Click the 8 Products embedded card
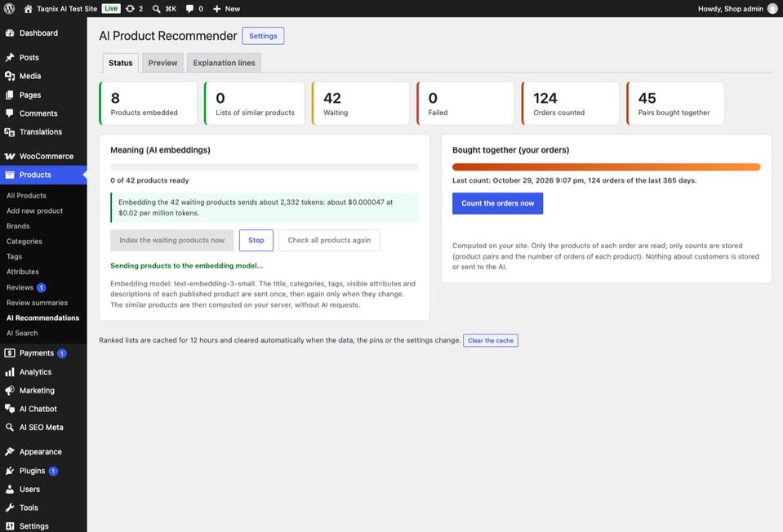The image size is (783, 532). [148, 104]
